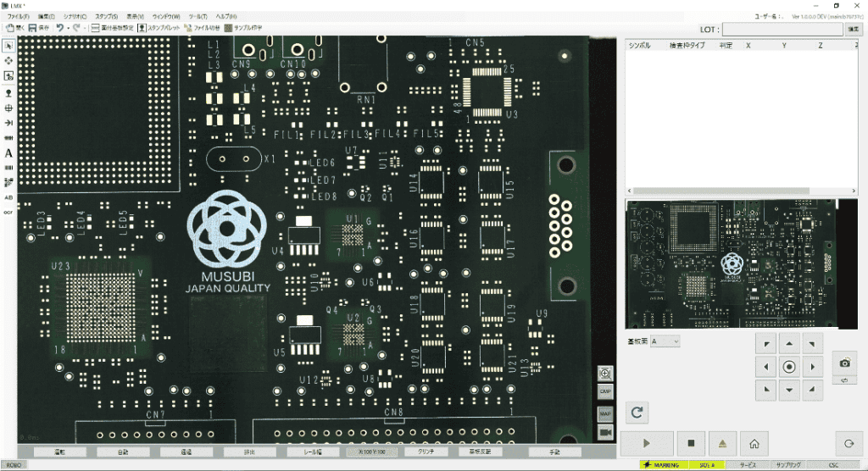Open the ツール(T) menu
The height and width of the screenshot is (471, 868).
click(x=198, y=16)
